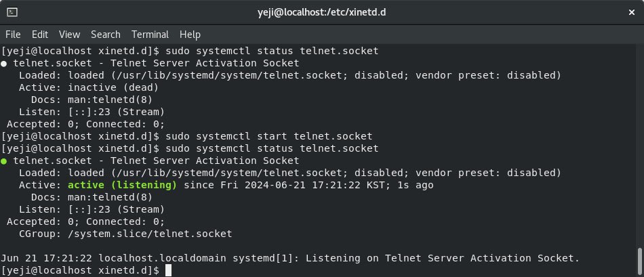Click the block cursor at the last prompt
The width and height of the screenshot is (644, 277).
click(168, 270)
